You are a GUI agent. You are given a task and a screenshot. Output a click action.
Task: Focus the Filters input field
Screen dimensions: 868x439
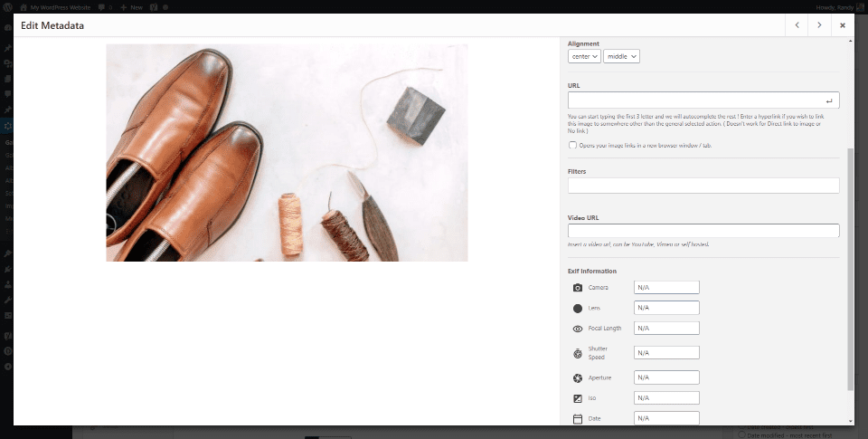[x=703, y=186]
